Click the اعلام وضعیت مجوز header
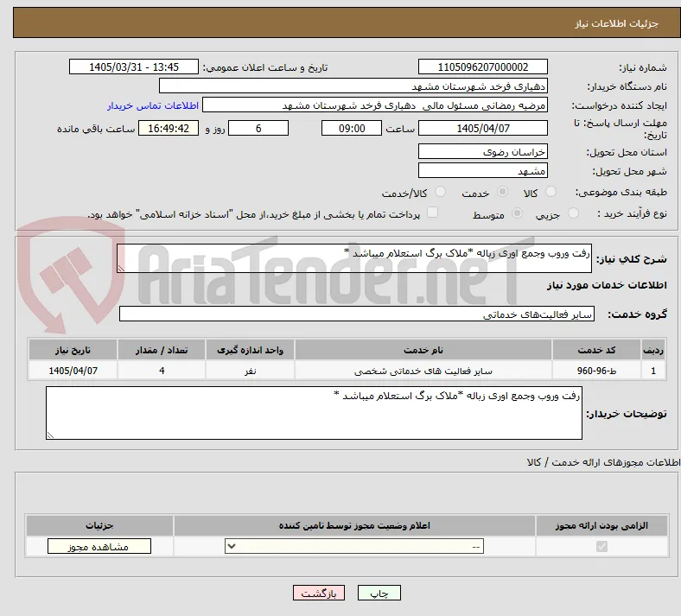Screen dimensions: 681x616 pyautogui.click(x=354, y=525)
